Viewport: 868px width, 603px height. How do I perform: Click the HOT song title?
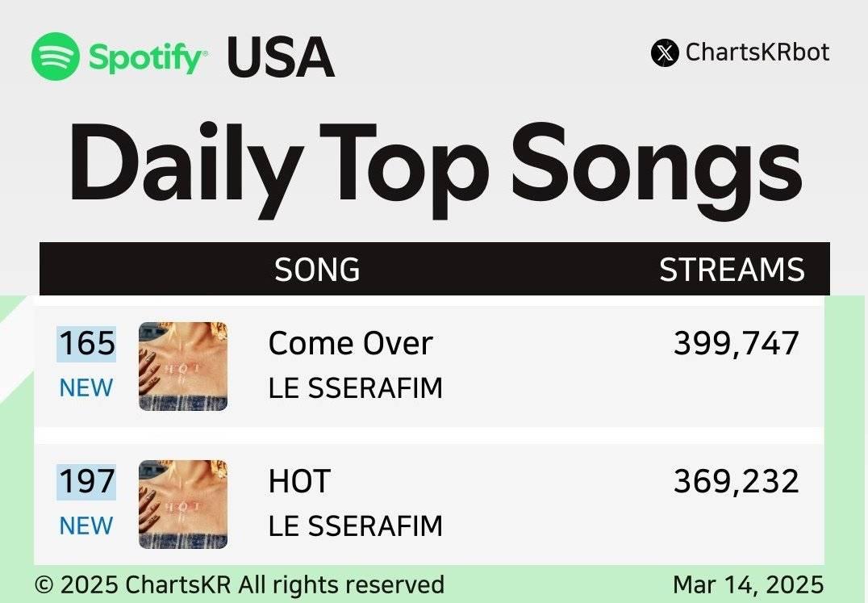click(299, 481)
